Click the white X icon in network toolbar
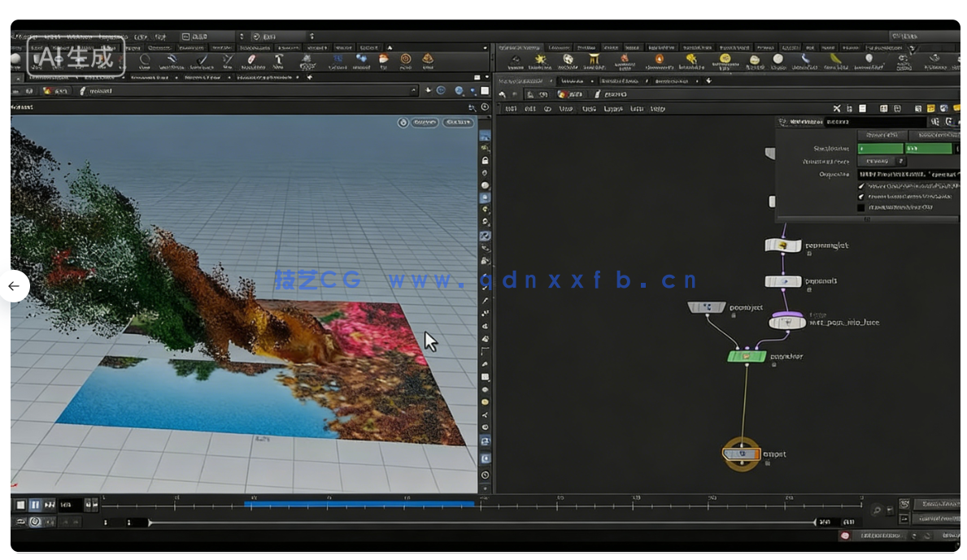 click(836, 108)
